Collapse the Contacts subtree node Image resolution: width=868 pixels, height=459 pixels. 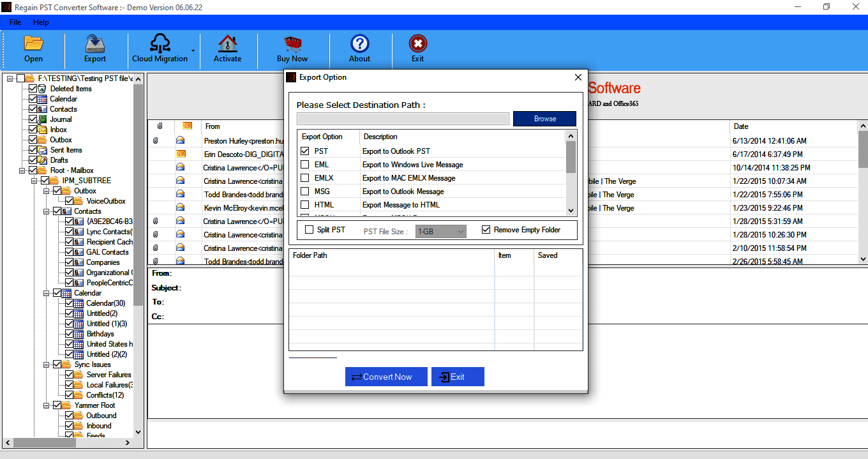click(47, 211)
